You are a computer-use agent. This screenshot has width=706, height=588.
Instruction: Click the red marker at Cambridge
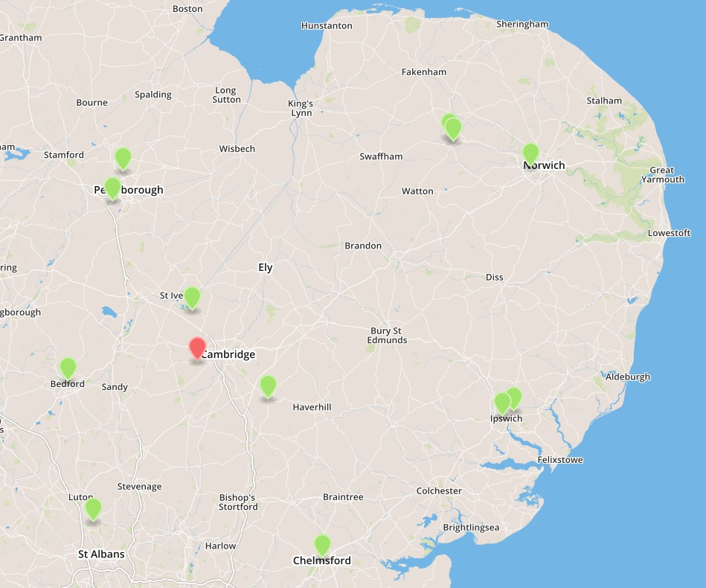197,348
